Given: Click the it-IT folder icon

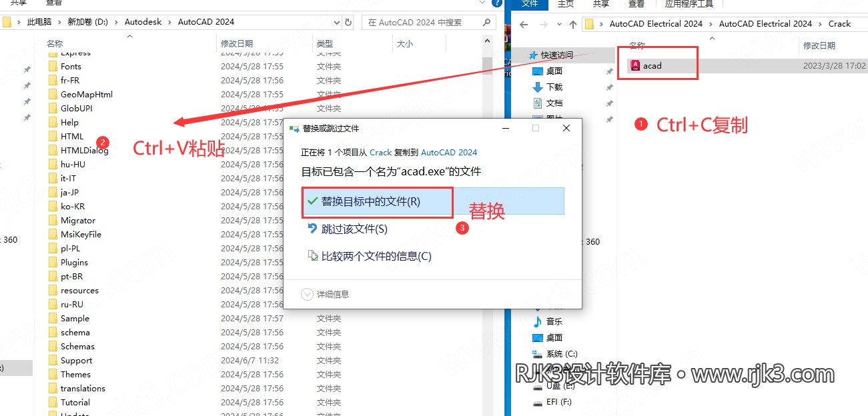Looking at the screenshot, I should tap(53, 178).
